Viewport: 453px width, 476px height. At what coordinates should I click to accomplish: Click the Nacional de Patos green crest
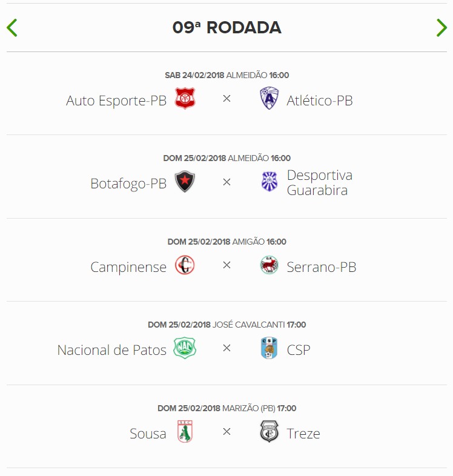click(185, 348)
